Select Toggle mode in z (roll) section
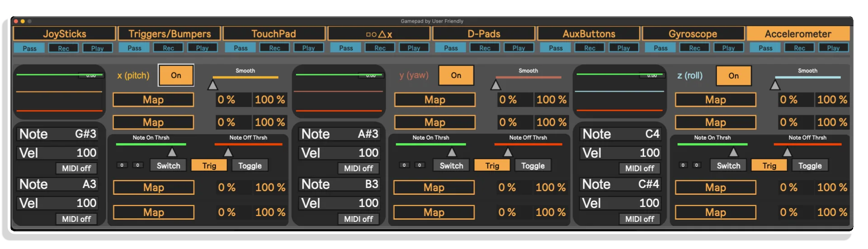 [810, 166]
